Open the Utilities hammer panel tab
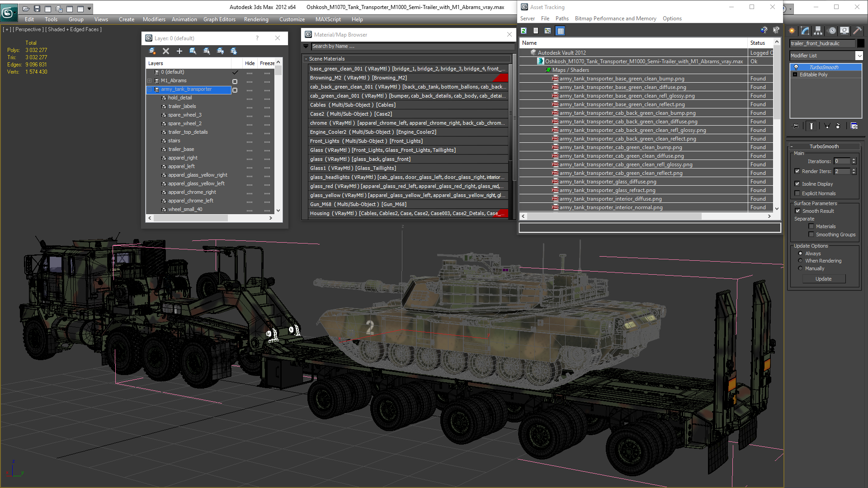Screen dimensions: 868x488 (857, 31)
